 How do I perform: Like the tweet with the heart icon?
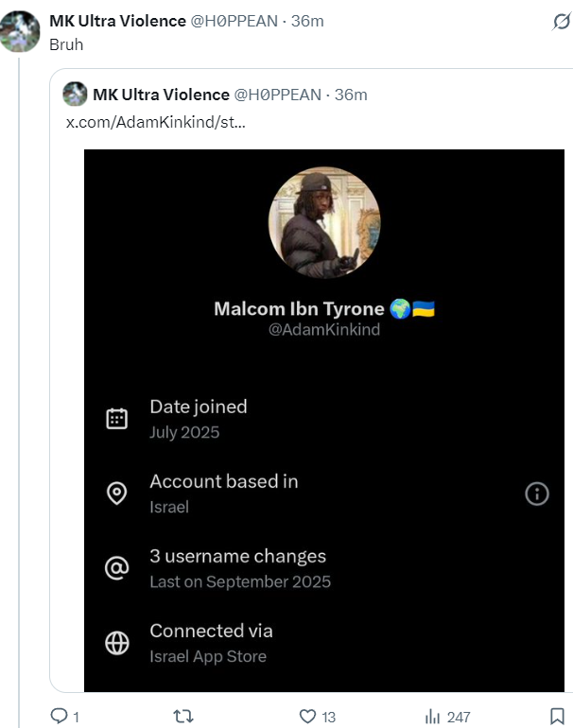click(x=307, y=717)
